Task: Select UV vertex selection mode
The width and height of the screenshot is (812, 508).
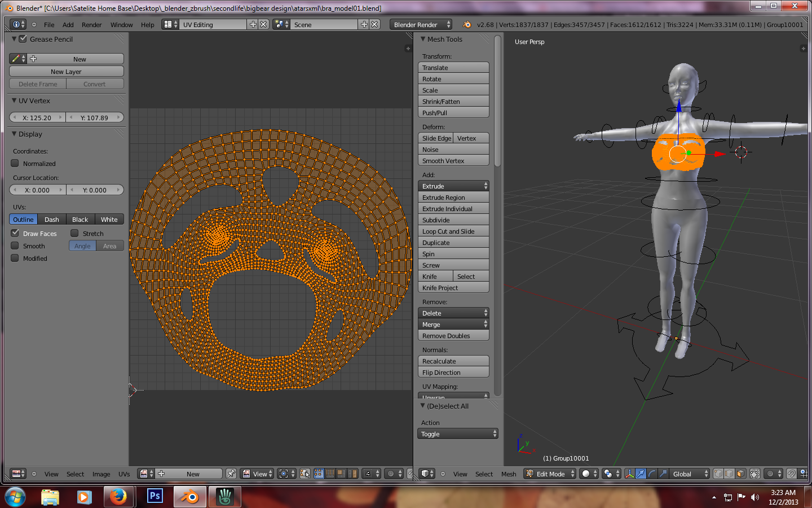Action: 319,474
